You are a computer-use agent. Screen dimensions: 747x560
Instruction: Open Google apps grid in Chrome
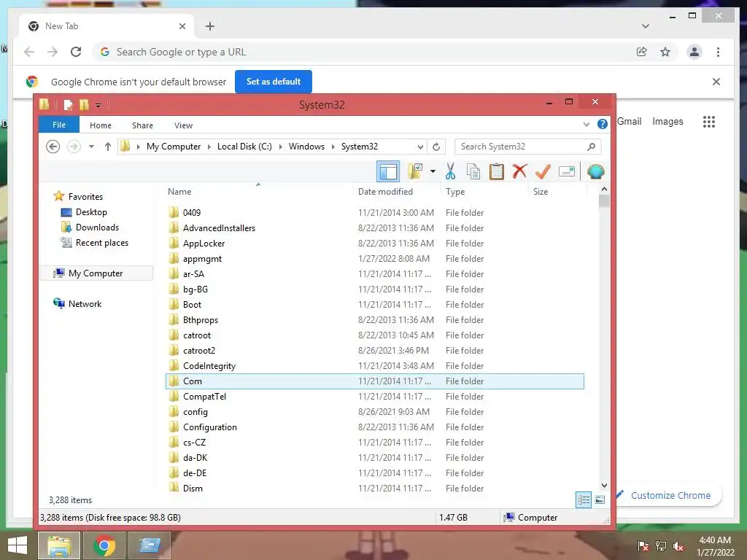708,122
